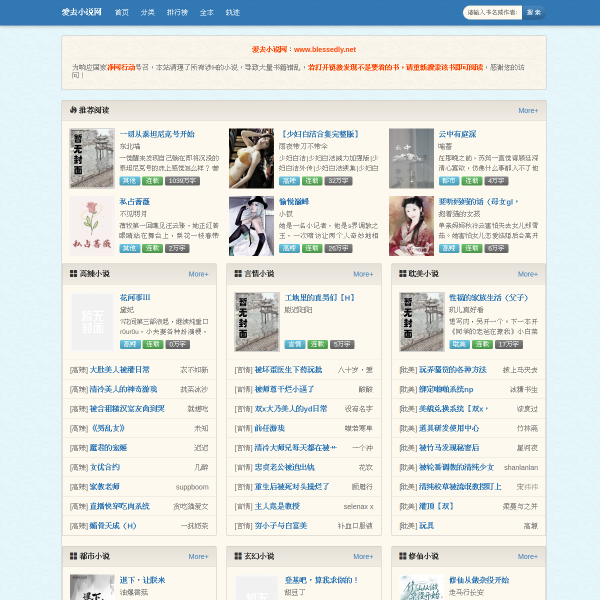Click the grid icon next to 耽美小说
600x600 pixels.
[x=403, y=274]
